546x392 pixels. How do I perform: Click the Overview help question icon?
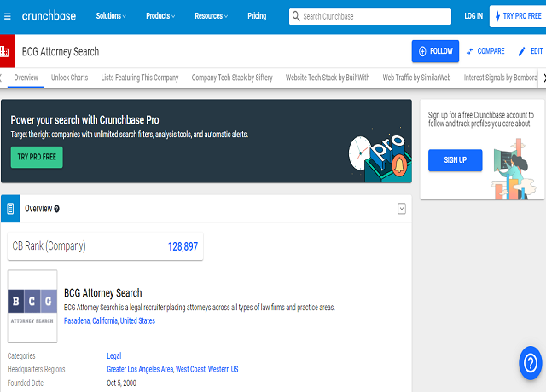click(57, 209)
